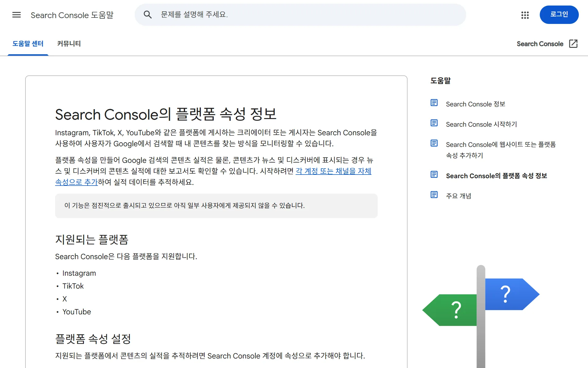
Task: Open 웹사이트 또는 플랫폼 속성 추가하기 article
Action: (x=501, y=150)
